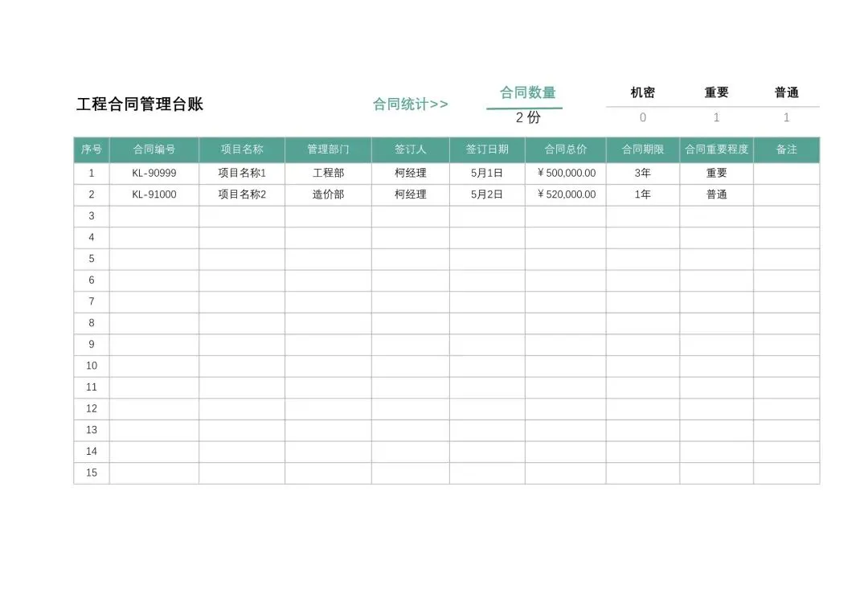868x610 pixels.
Task: Click the 签订日期 column header
Action: pos(487,149)
